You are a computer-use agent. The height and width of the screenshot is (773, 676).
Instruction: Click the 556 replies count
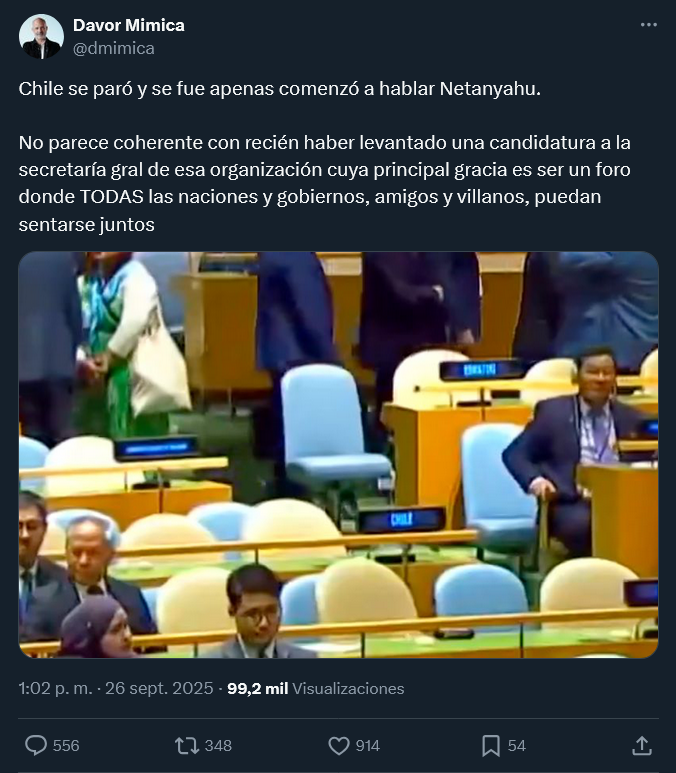point(66,745)
